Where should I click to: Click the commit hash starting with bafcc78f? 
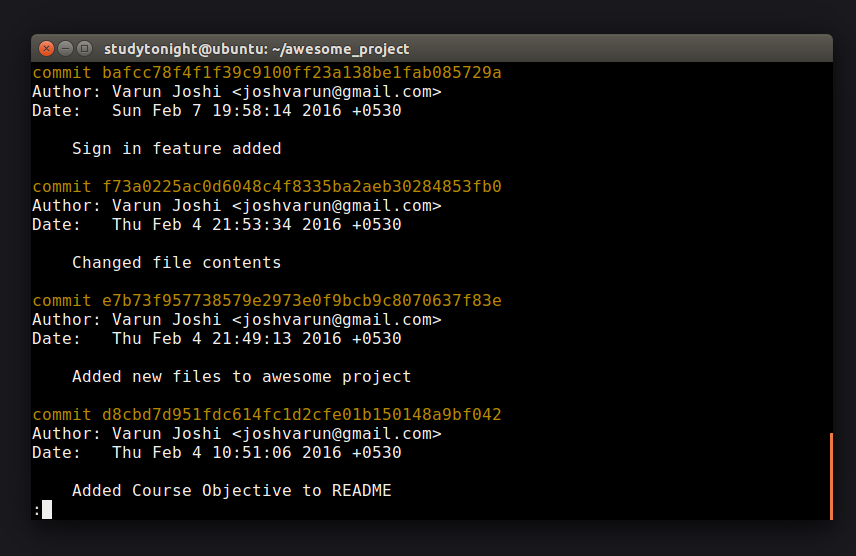click(302, 73)
